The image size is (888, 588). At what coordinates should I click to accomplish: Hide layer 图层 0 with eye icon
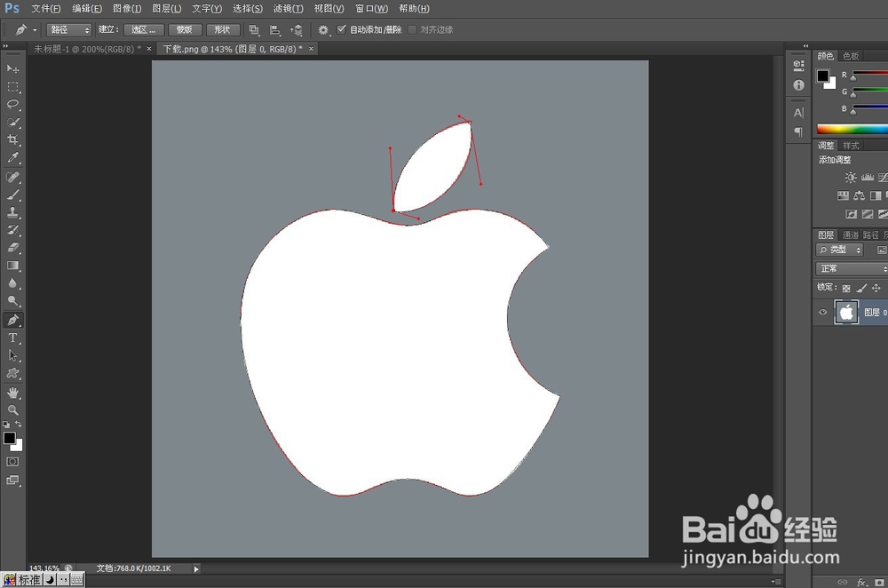[823, 312]
